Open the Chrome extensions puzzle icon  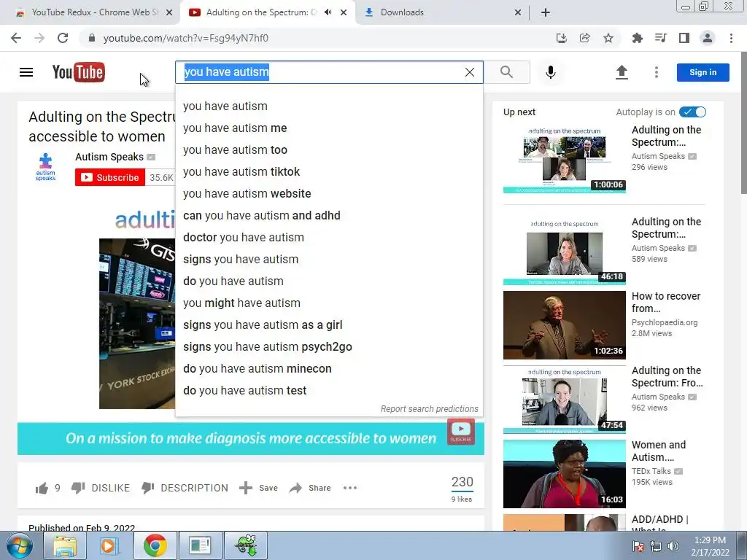point(638,38)
